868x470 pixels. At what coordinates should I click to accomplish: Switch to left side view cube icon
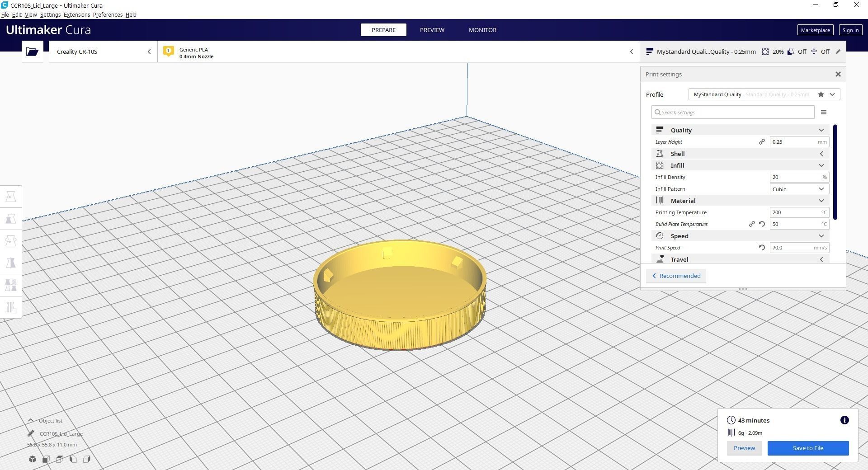click(73, 459)
